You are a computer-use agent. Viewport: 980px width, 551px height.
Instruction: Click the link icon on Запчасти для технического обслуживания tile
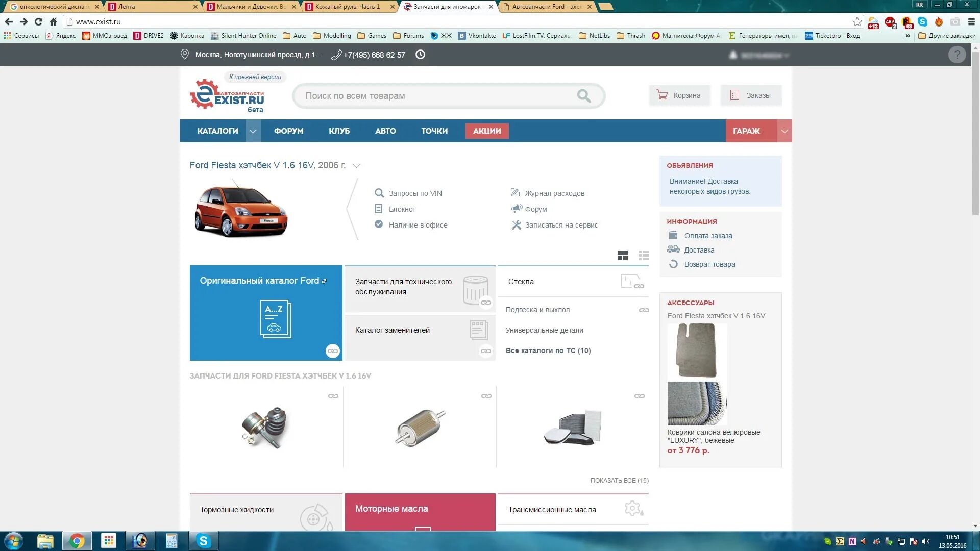click(x=486, y=303)
